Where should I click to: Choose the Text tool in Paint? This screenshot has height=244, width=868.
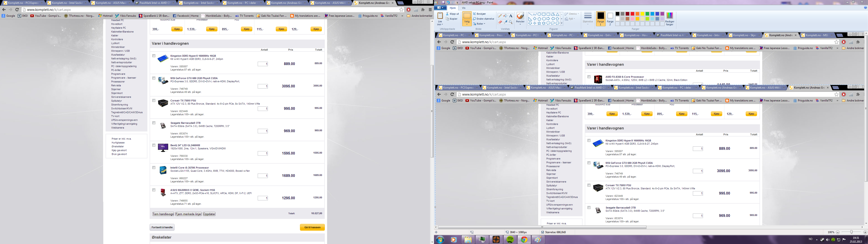(511, 16)
